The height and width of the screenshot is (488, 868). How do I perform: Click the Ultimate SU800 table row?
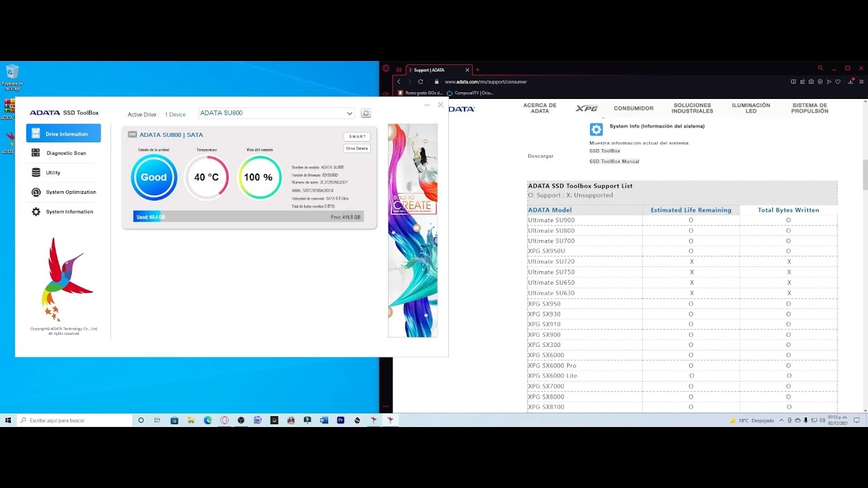(x=682, y=230)
